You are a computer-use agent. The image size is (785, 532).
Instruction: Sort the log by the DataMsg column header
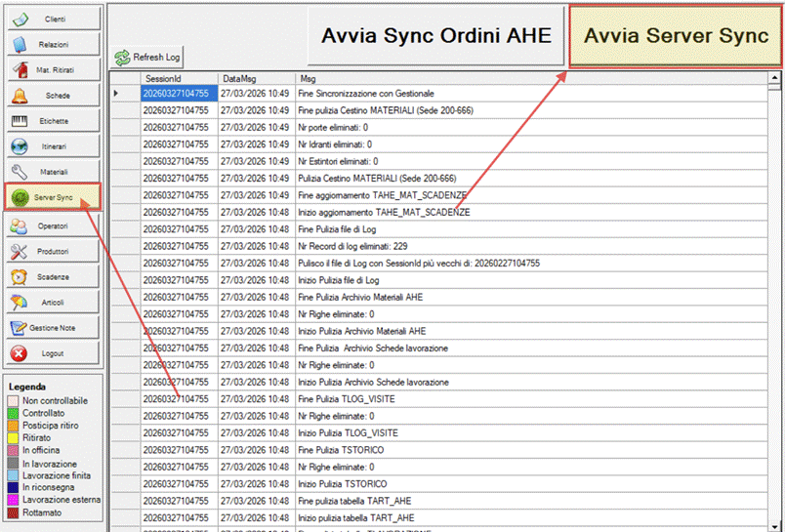(256, 77)
